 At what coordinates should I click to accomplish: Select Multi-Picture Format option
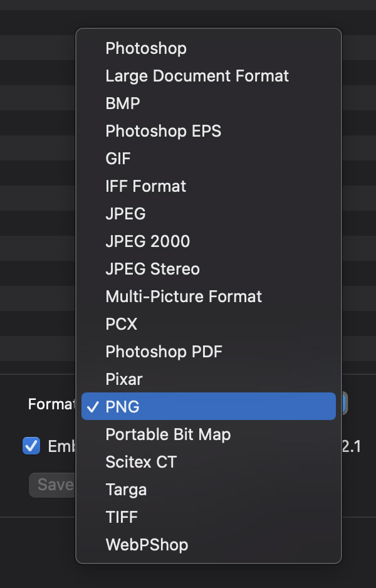click(x=184, y=297)
